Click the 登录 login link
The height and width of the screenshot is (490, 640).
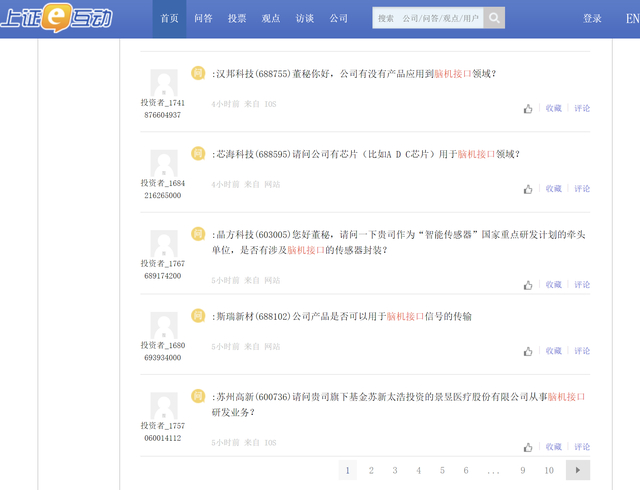[x=592, y=19]
